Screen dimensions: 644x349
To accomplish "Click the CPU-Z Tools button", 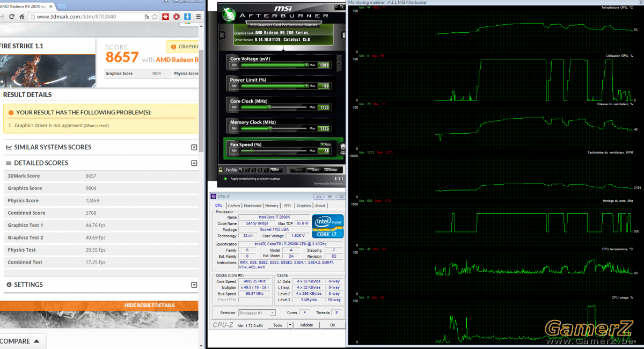I will (x=277, y=325).
